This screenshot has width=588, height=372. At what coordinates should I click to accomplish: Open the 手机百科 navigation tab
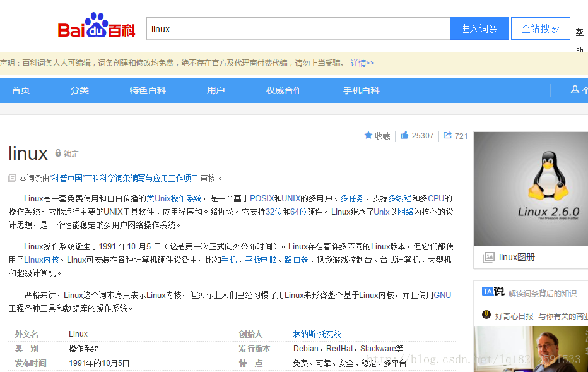pyautogui.click(x=361, y=90)
